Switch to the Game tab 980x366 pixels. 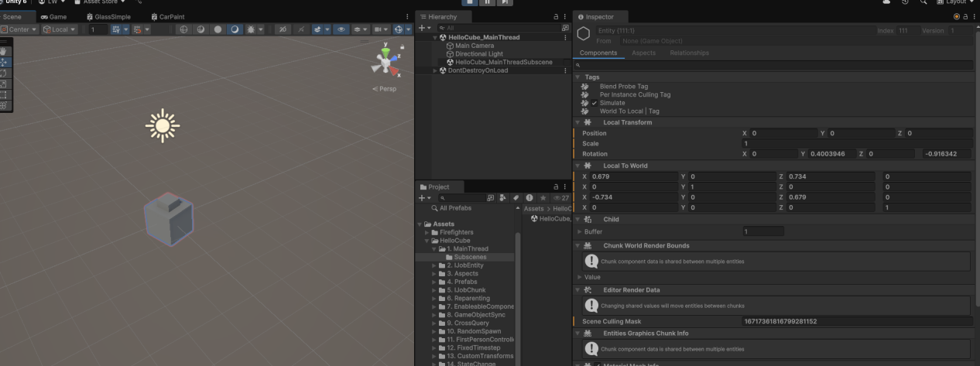(53, 16)
